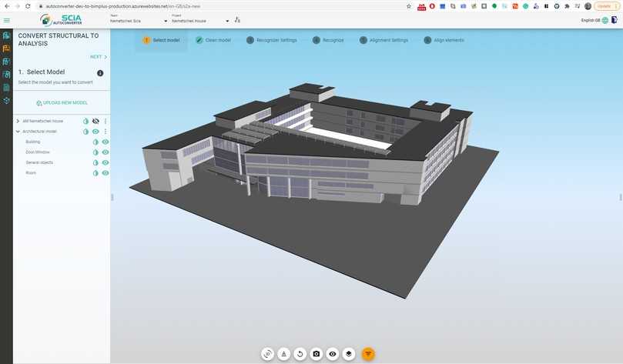Click the orange filter button
This screenshot has height=364, width=623.
(368, 354)
